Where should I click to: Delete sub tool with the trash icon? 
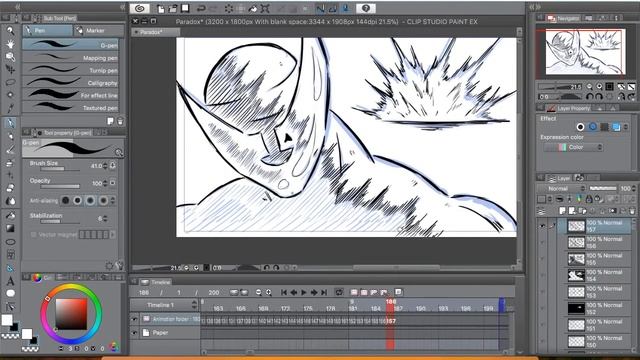[120, 121]
